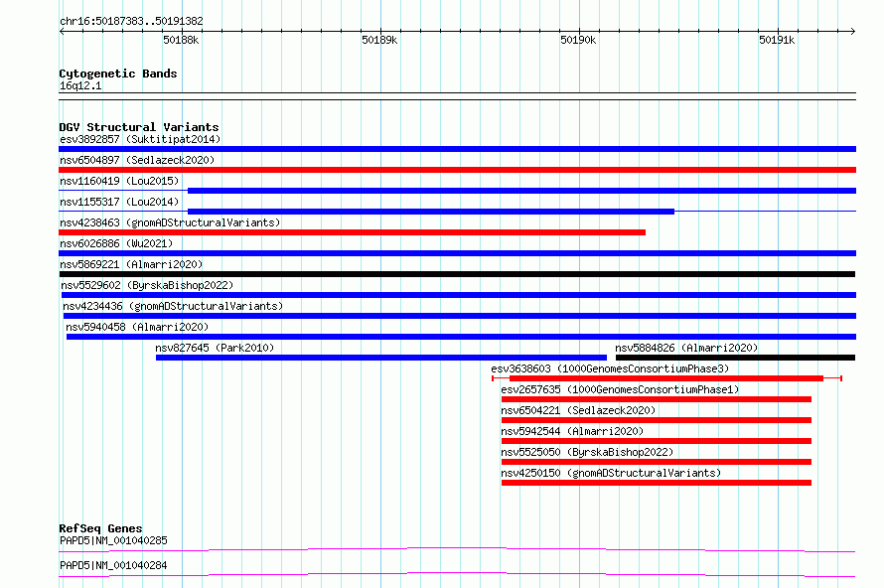This screenshot has height=588, width=884.
Task: Select the black bar under nsv5884826
Action: [x=735, y=358]
